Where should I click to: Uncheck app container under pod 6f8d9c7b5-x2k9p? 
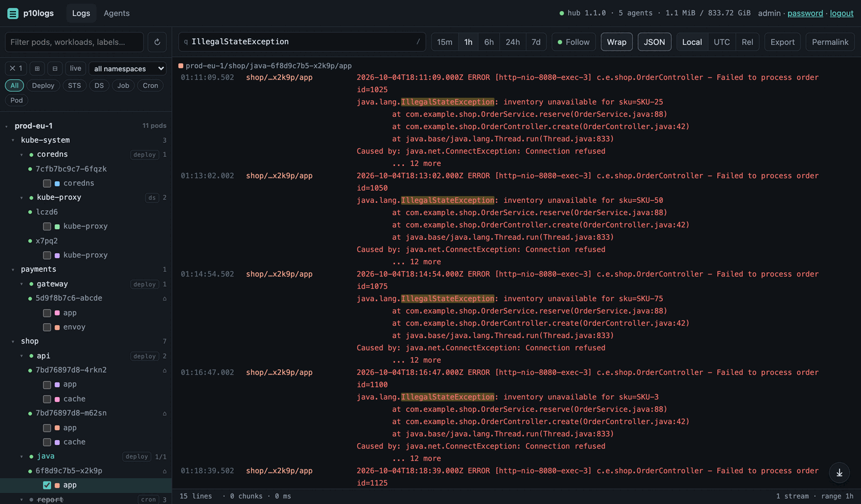pos(47,485)
